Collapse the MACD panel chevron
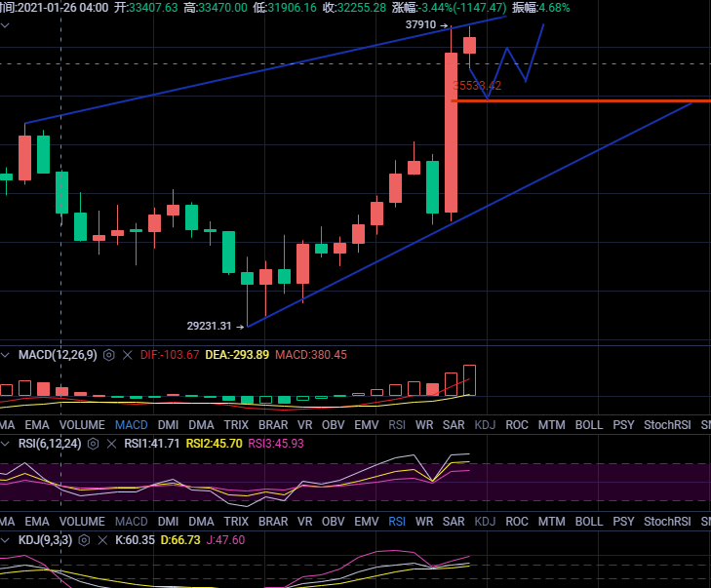The width and height of the screenshot is (711, 588). click(5, 355)
